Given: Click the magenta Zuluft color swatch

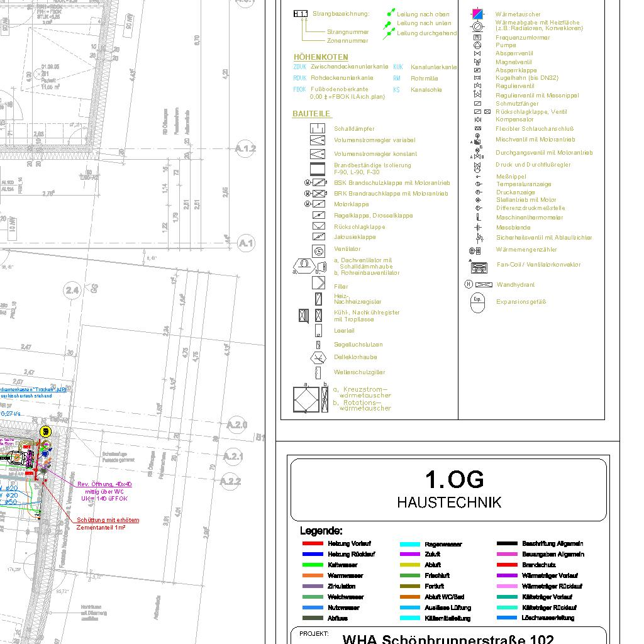Looking at the screenshot, I should pyautogui.click(x=409, y=554).
